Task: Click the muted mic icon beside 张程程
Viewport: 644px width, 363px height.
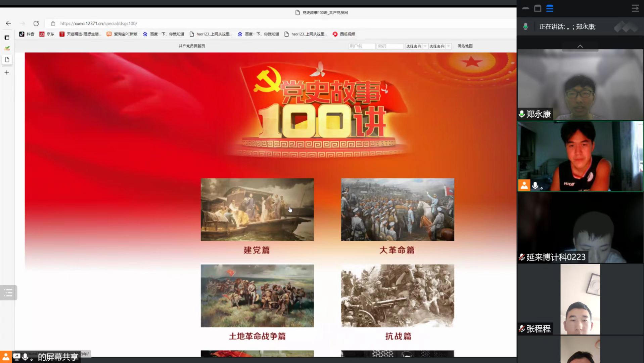Action: pos(522,329)
